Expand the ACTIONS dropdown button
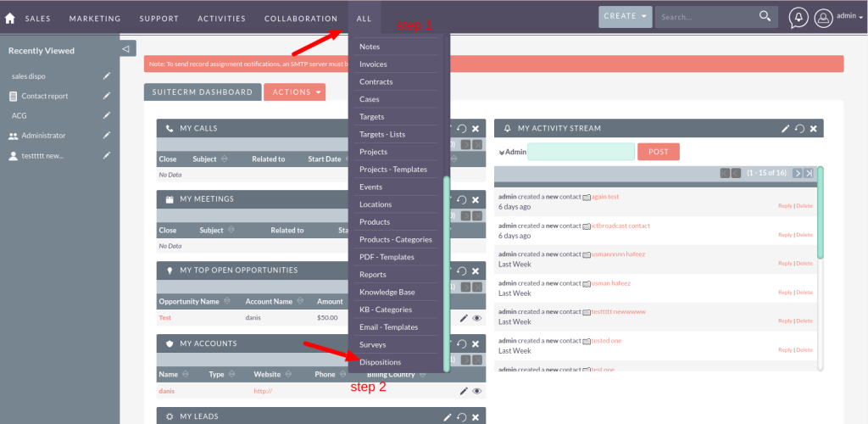The height and width of the screenshot is (424, 868). pyautogui.click(x=294, y=92)
